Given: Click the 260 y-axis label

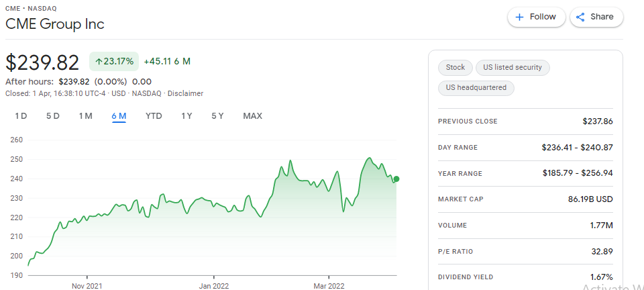Looking at the screenshot, I should (16, 140).
